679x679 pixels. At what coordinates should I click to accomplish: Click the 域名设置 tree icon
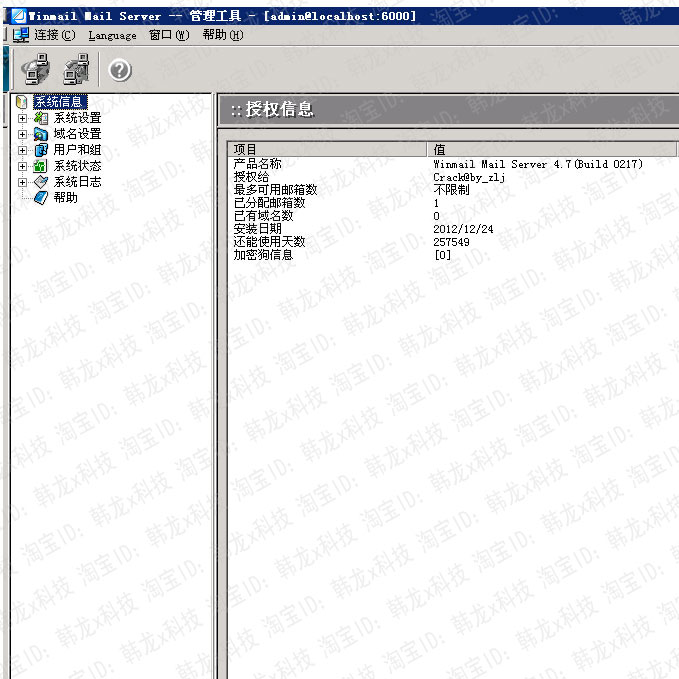(x=41, y=134)
